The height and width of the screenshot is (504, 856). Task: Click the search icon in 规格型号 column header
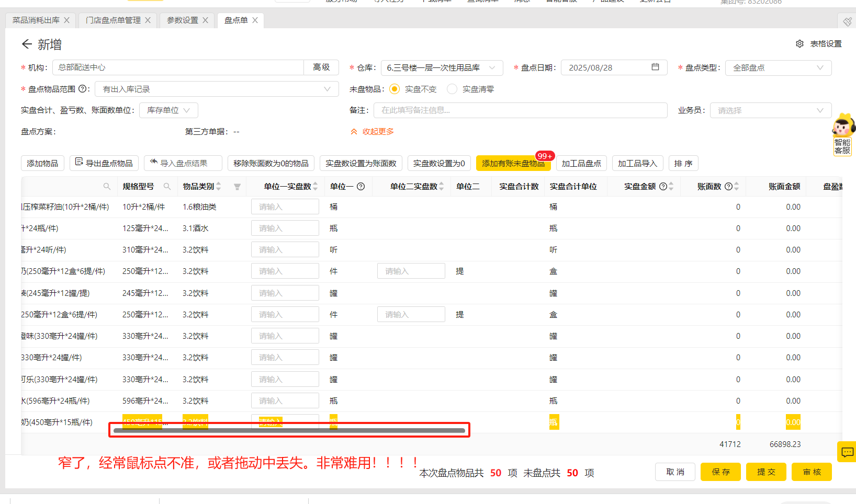click(167, 187)
